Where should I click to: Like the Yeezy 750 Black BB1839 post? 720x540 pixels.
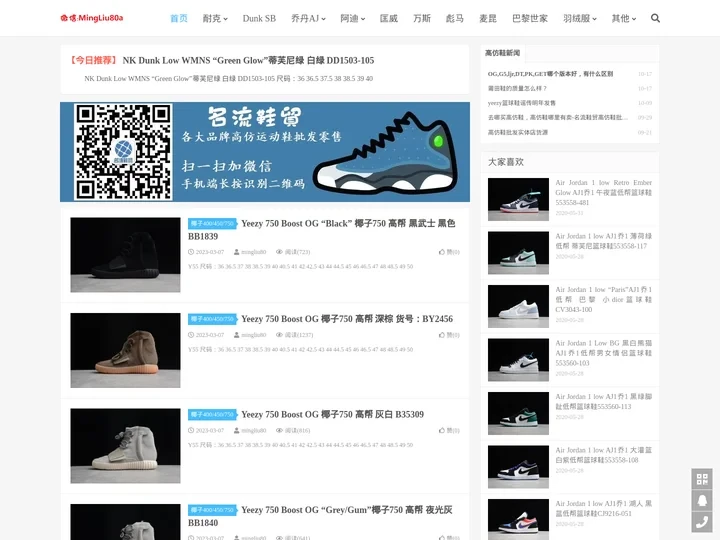coord(449,252)
